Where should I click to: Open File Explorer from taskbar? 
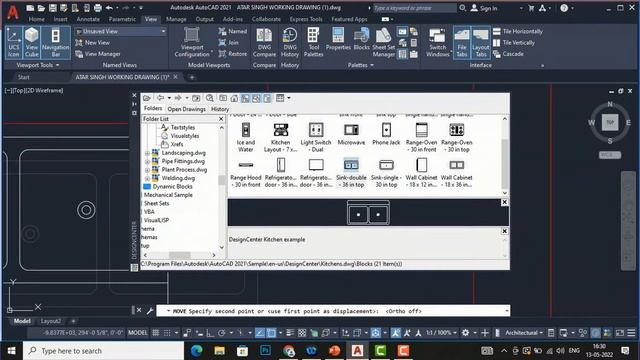tap(219, 351)
